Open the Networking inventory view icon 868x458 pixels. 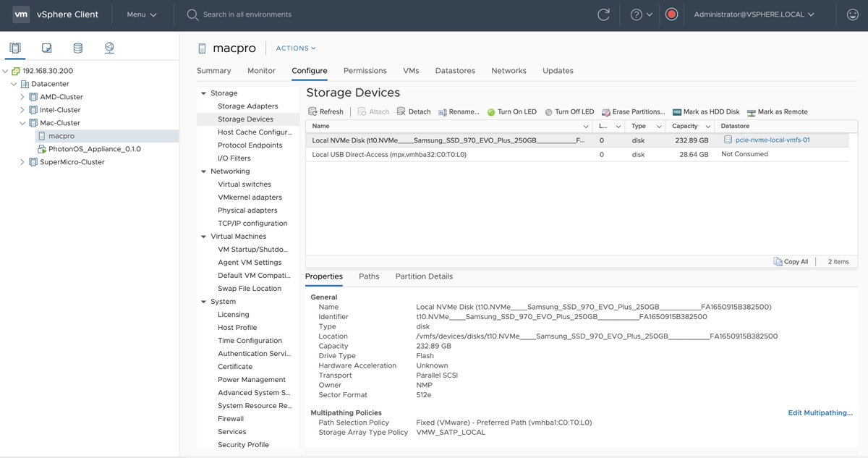[109, 48]
